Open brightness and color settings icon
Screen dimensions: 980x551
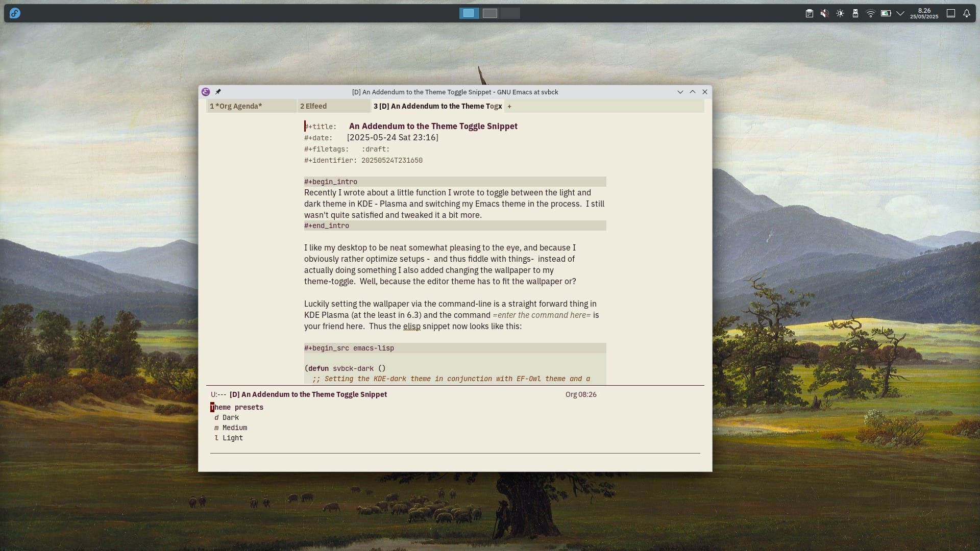pos(840,13)
